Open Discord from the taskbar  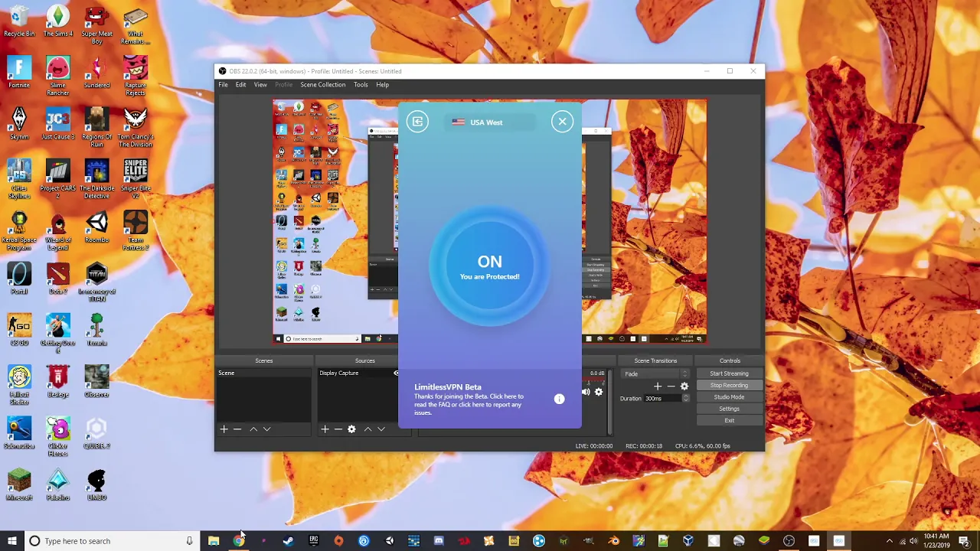tap(439, 541)
